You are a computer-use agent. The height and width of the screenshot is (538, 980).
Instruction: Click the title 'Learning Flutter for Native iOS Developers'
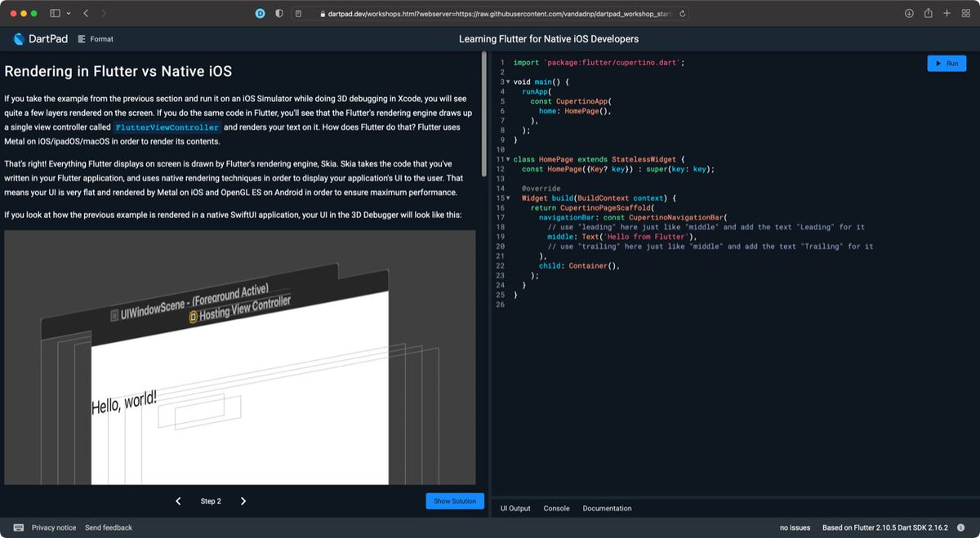click(549, 39)
